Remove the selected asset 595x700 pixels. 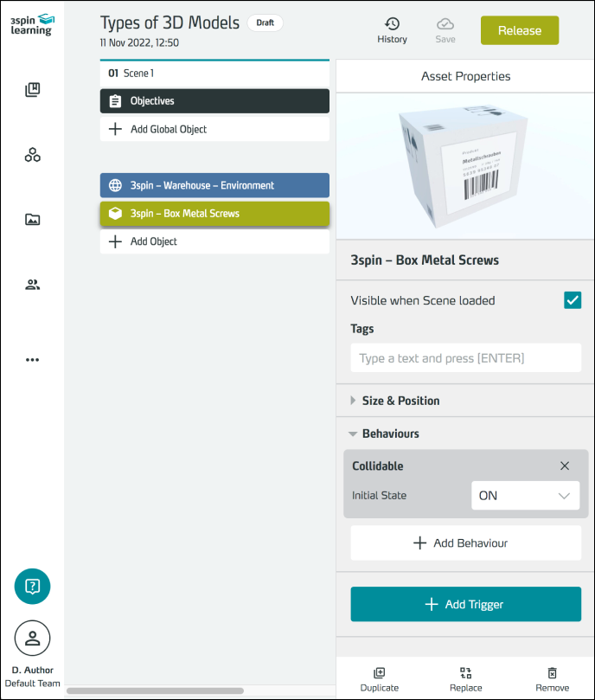tap(552, 679)
